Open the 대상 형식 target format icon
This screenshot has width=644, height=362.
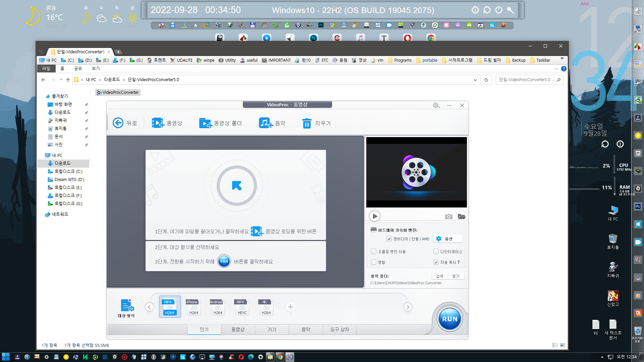127,305
